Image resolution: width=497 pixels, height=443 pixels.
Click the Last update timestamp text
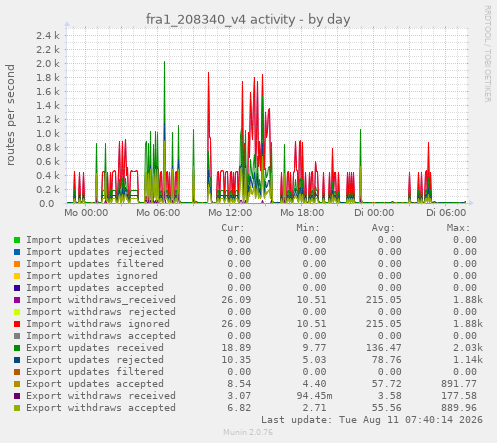coord(372,420)
